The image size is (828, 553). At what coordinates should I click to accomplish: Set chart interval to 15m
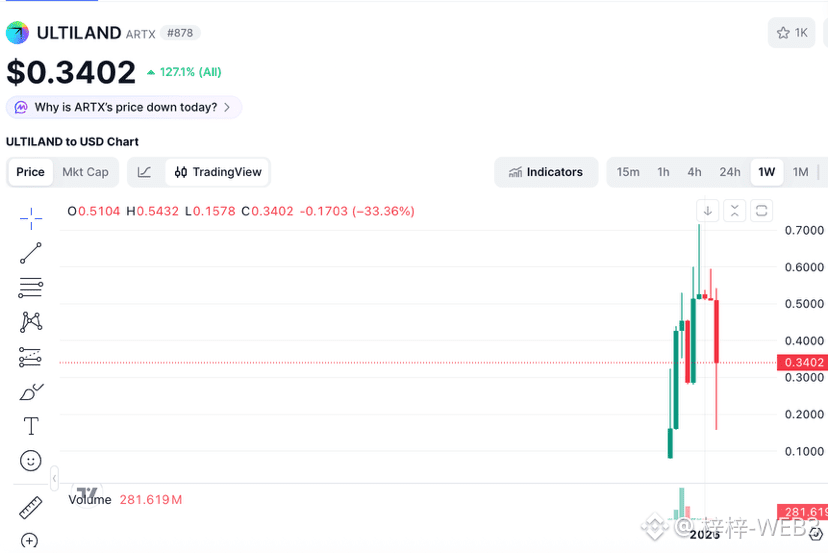tap(628, 172)
